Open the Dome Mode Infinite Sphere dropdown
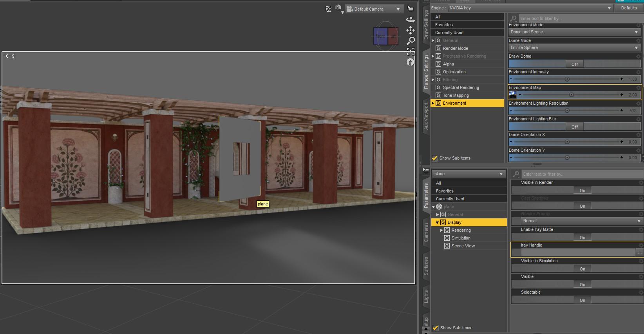 [x=575, y=48]
